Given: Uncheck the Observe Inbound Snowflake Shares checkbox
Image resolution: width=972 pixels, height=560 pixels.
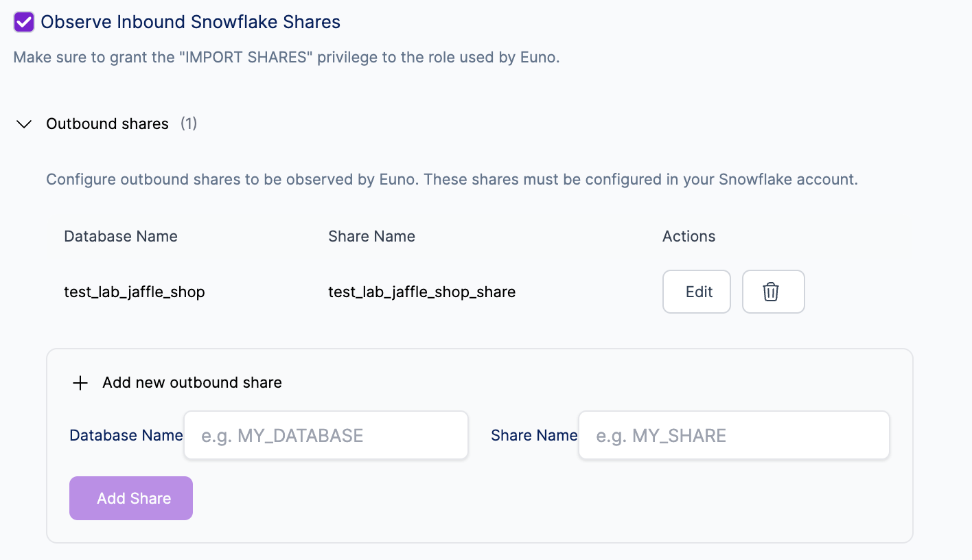Looking at the screenshot, I should (24, 22).
